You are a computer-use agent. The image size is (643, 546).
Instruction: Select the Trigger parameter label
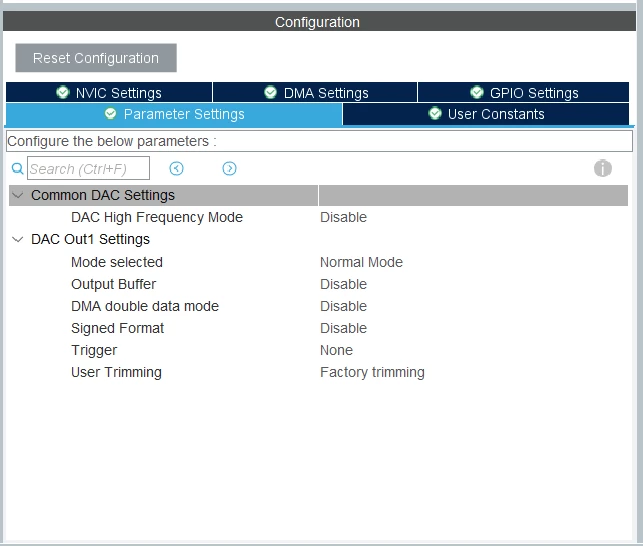tap(94, 350)
